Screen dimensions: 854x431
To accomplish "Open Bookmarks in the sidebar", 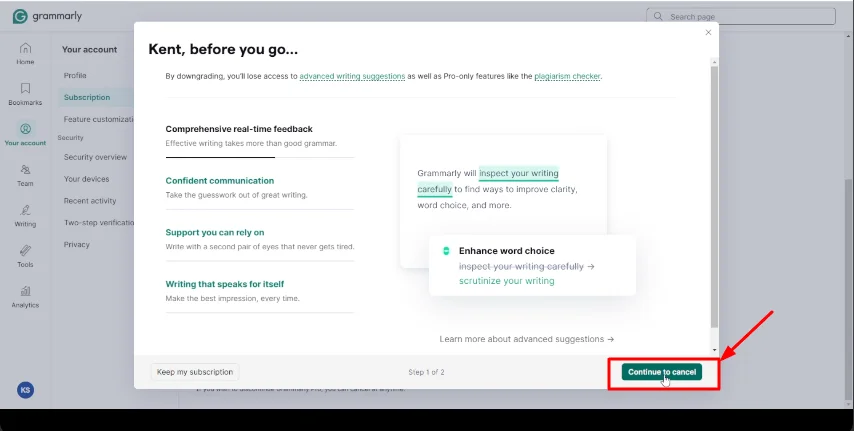I will tap(25, 94).
